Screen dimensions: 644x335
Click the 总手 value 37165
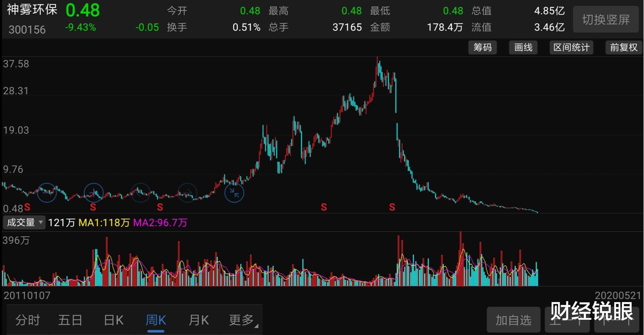[x=347, y=27]
